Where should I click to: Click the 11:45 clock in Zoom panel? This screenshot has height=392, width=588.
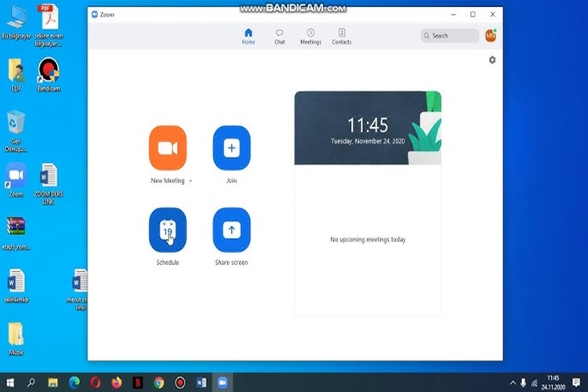(x=368, y=125)
